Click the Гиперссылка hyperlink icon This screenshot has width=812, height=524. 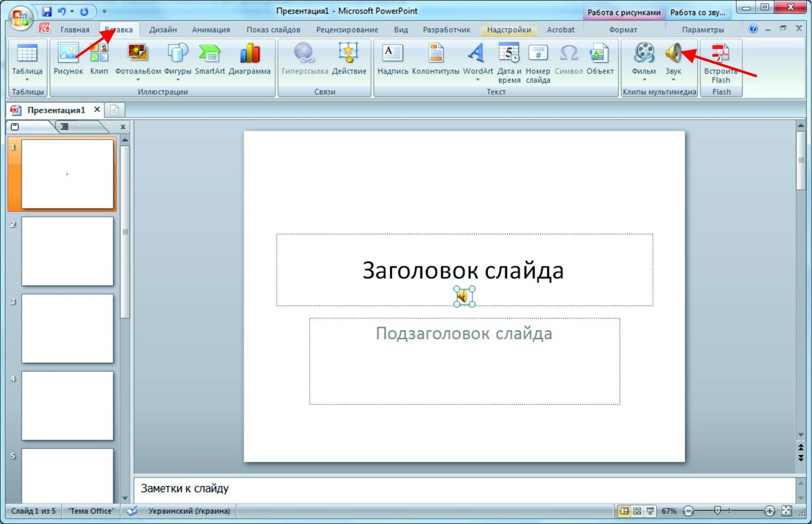(x=304, y=53)
